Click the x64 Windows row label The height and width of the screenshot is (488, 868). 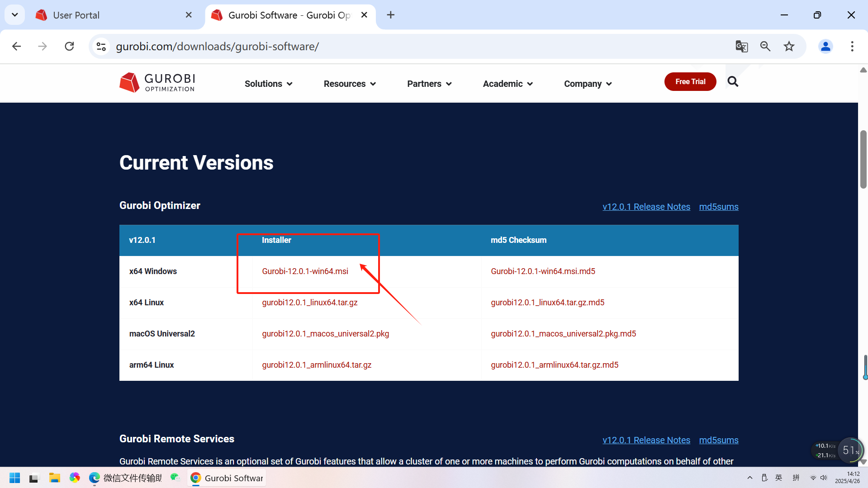pyautogui.click(x=153, y=271)
